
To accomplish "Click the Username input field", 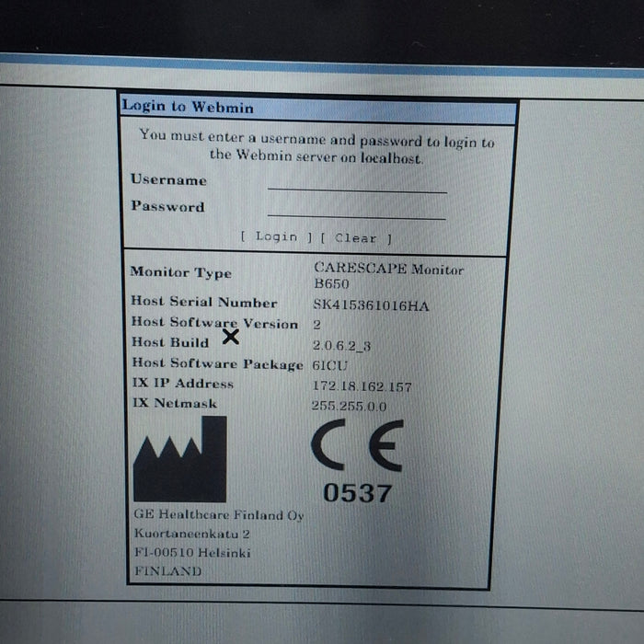I will pos(356,183).
